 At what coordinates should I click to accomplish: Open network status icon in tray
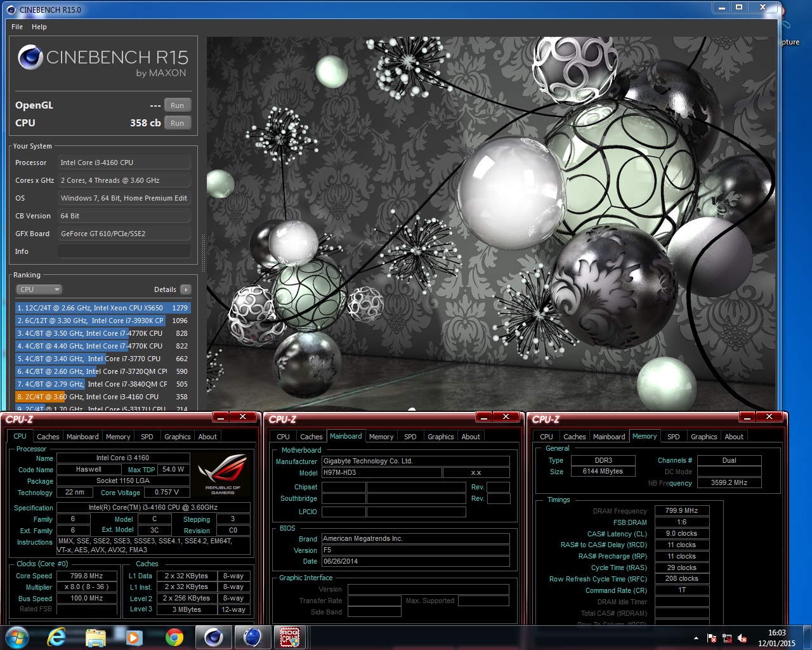(x=727, y=638)
